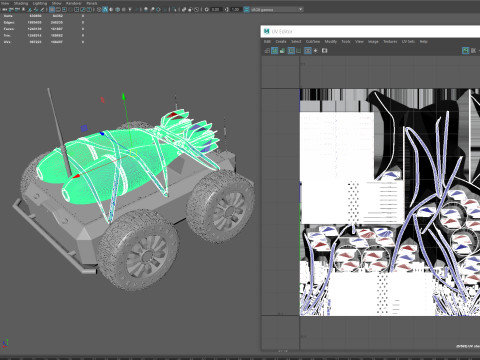Image resolution: width=480 pixels, height=360 pixels.
Task: Take a UV snapshot with the camera icon
Action: click(324, 51)
